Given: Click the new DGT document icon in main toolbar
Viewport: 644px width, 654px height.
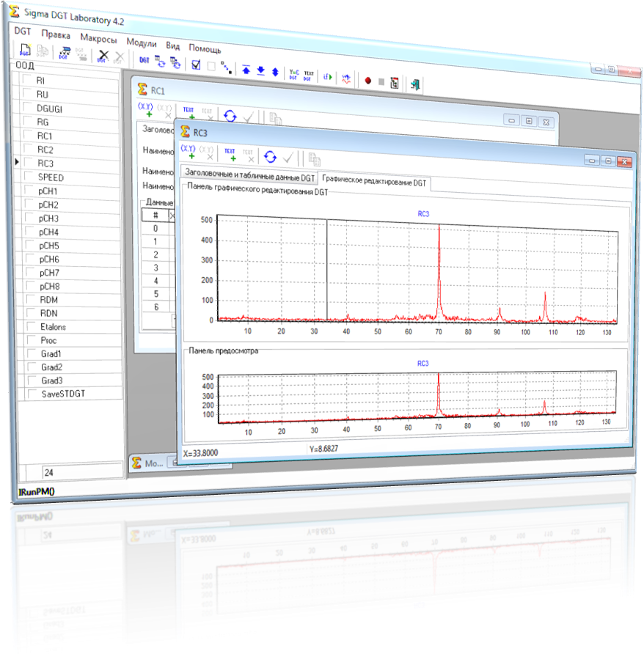Looking at the screenshot, I should 25,50.
